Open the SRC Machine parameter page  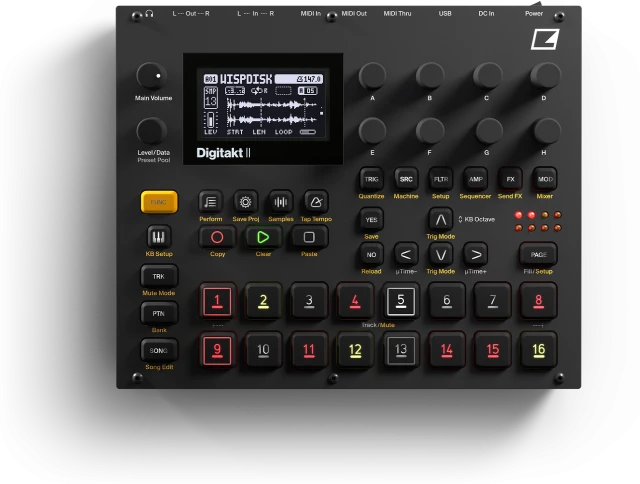[x=406, y=179]
